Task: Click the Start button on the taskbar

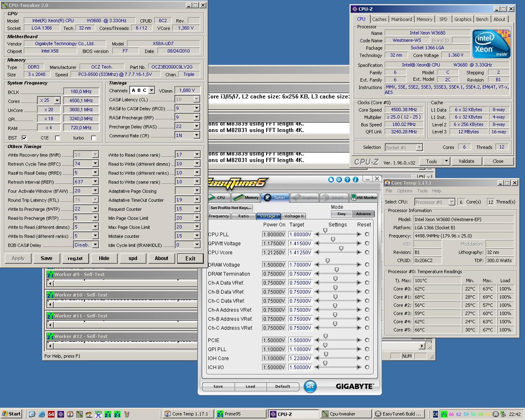Action: pyautogui.click(x=11, y=414)
